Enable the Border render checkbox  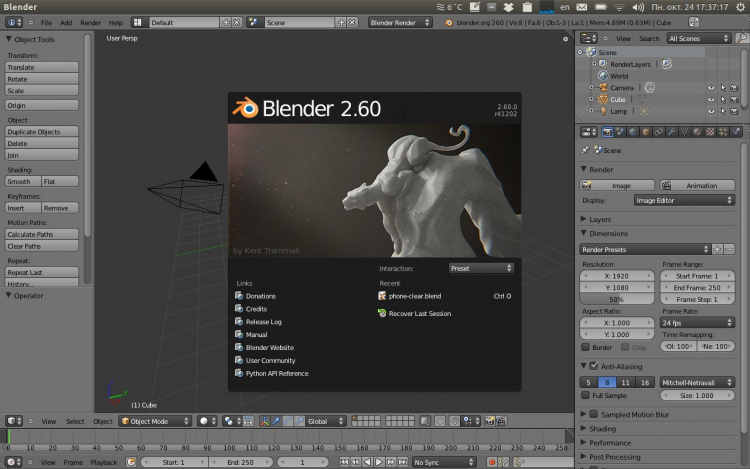click(x=586, y=347)
